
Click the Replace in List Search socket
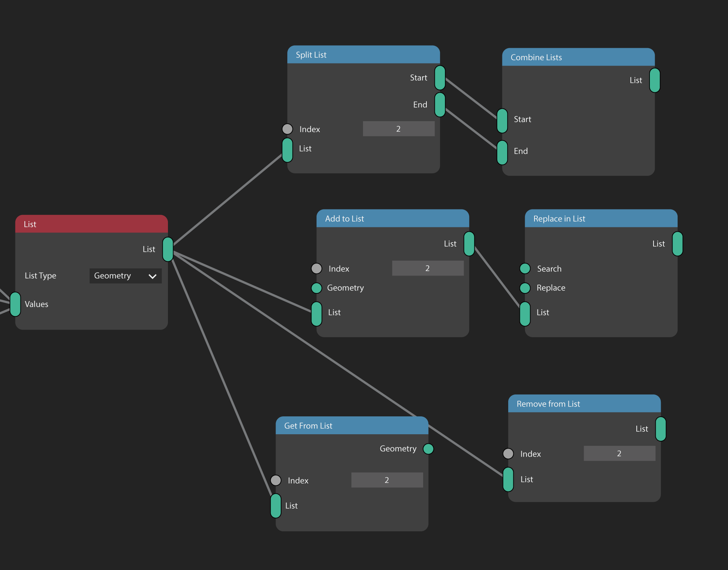coord(525,269)
